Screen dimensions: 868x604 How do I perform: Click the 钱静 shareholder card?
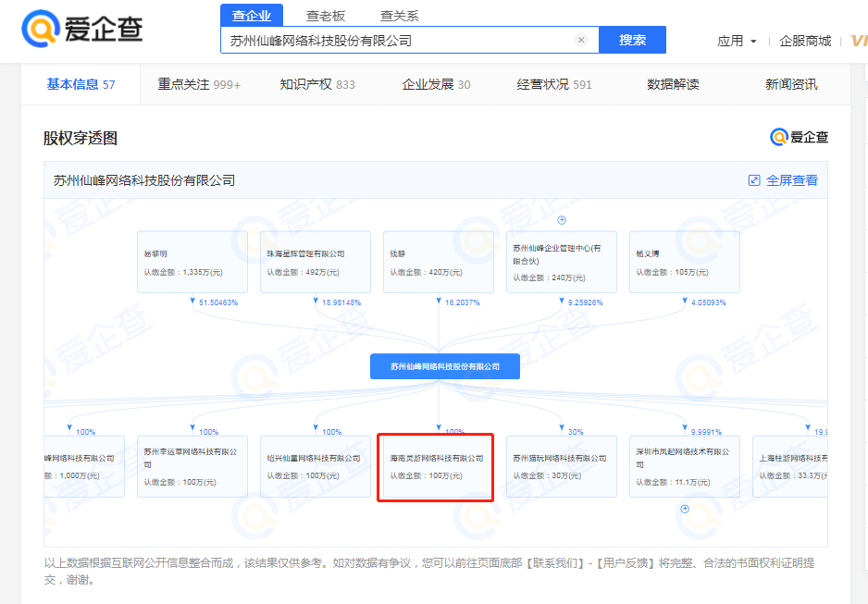(x=438, y=263)
